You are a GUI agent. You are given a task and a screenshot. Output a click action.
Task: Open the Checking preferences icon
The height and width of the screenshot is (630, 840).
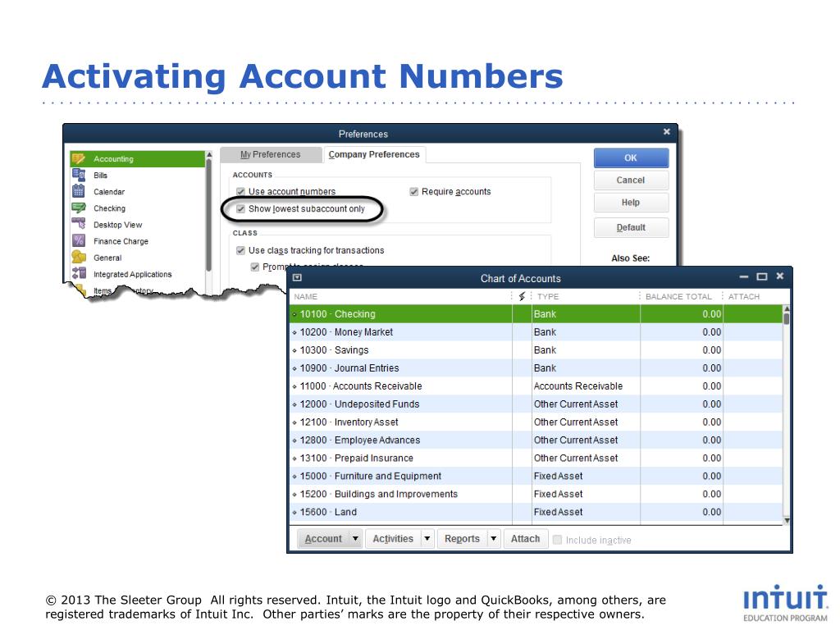(x=79, y=208)
